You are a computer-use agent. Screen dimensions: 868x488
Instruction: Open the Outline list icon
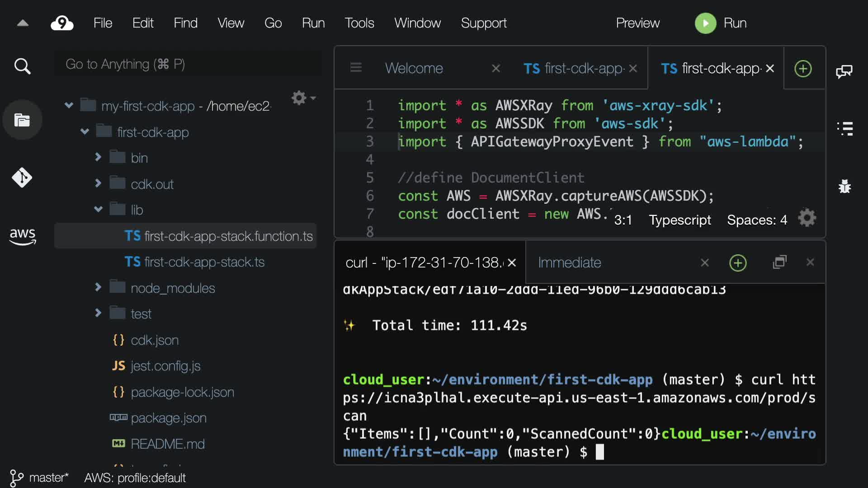844,129
